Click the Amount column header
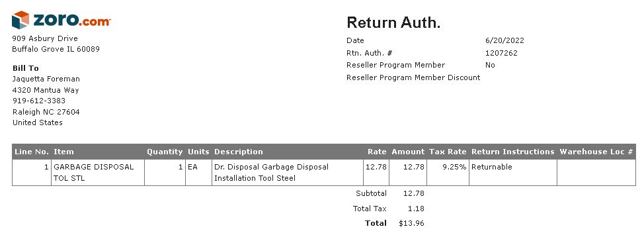Screen dimensions: 644x239 pos(408,152)
